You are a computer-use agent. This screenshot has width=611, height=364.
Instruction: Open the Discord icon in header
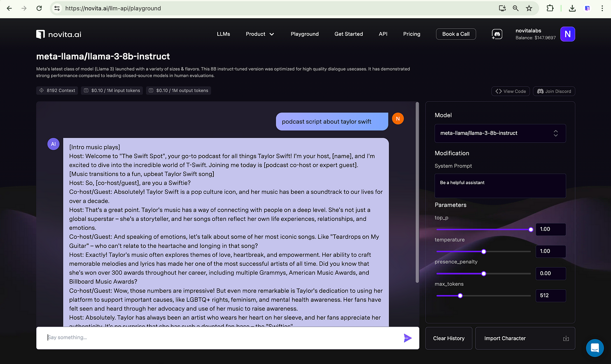[x=497, y=34]
